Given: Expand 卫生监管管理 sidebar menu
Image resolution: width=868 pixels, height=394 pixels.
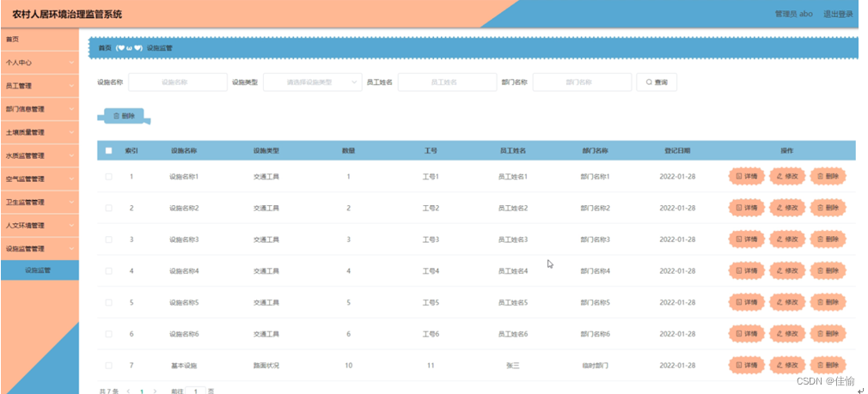Looking at the screenshot, I should coord(40,203).
